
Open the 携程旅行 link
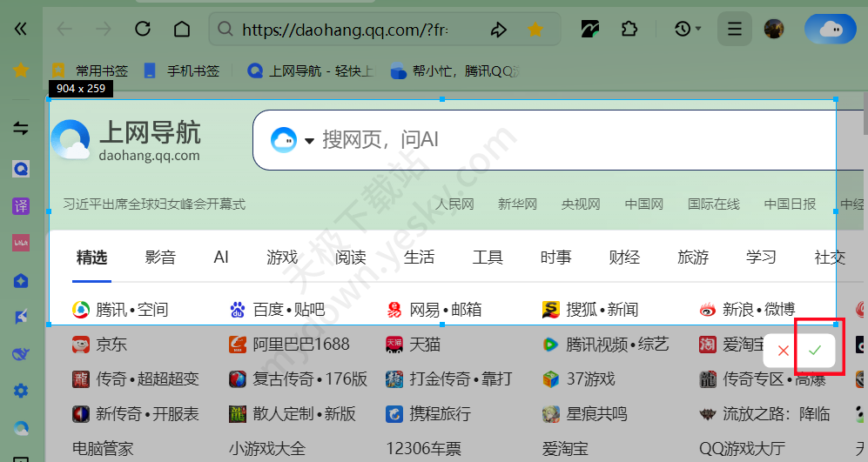coord(428,414)
